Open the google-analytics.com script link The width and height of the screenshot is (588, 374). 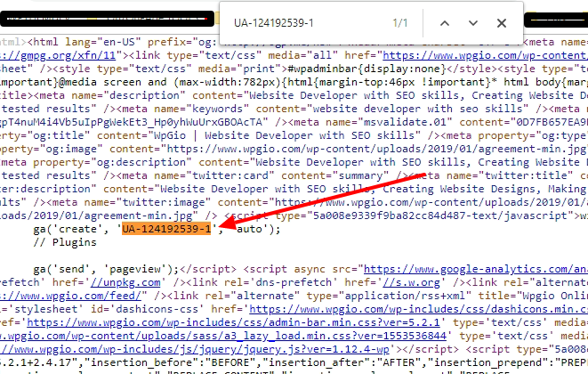(x=476, y=269)
